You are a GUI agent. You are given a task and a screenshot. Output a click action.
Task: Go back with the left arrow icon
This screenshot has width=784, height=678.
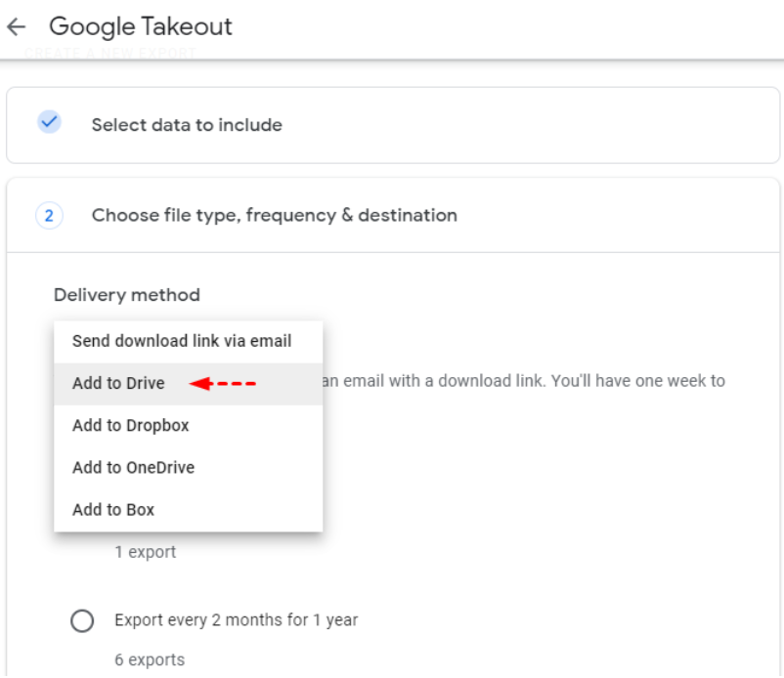click(17, 26)
